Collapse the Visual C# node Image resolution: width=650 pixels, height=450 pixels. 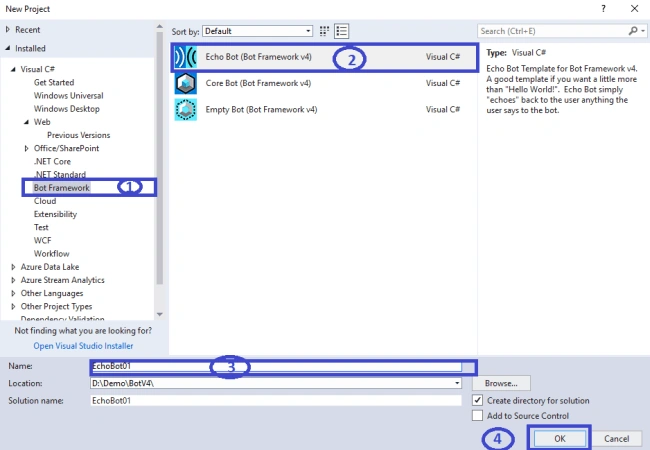pos(13,69)
